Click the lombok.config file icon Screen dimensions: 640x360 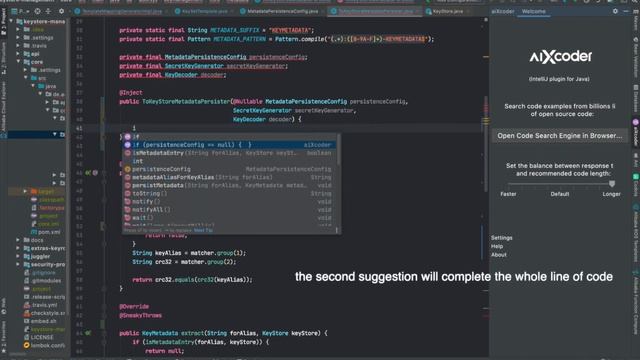coord(27,345)
